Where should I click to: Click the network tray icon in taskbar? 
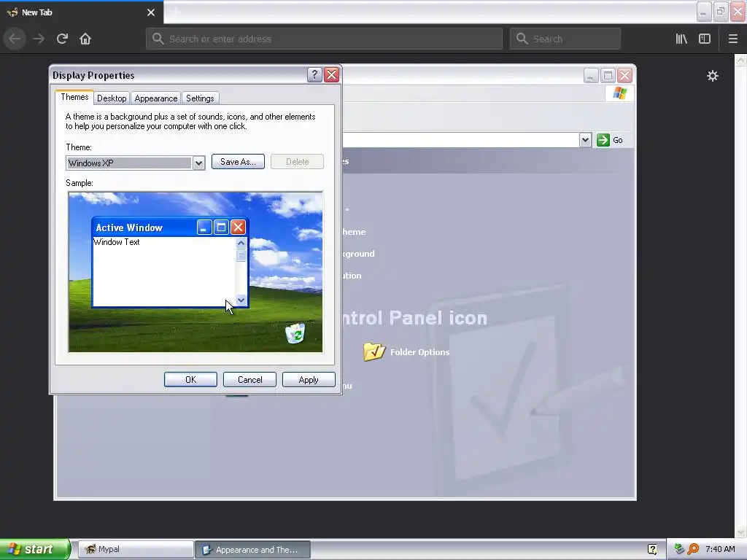tap(680, 549)
